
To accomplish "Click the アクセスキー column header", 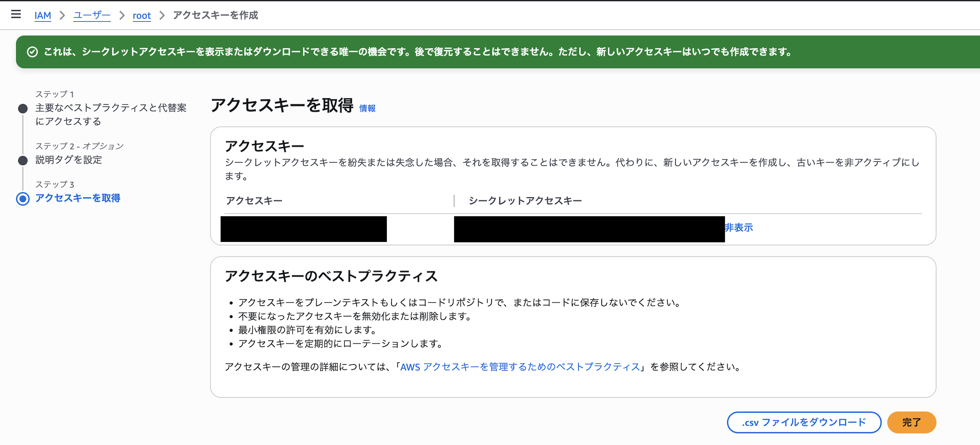I will click(254, 201).
